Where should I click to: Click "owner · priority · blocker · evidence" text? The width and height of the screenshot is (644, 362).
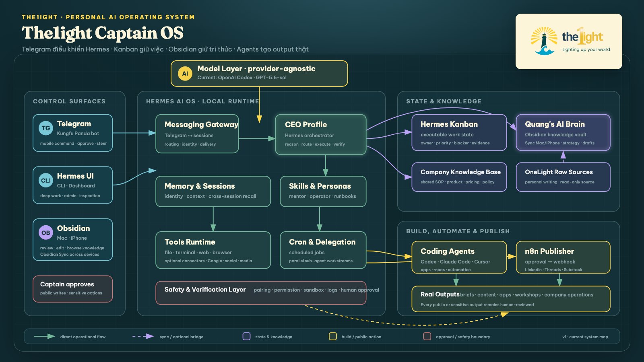click(455, 143)
